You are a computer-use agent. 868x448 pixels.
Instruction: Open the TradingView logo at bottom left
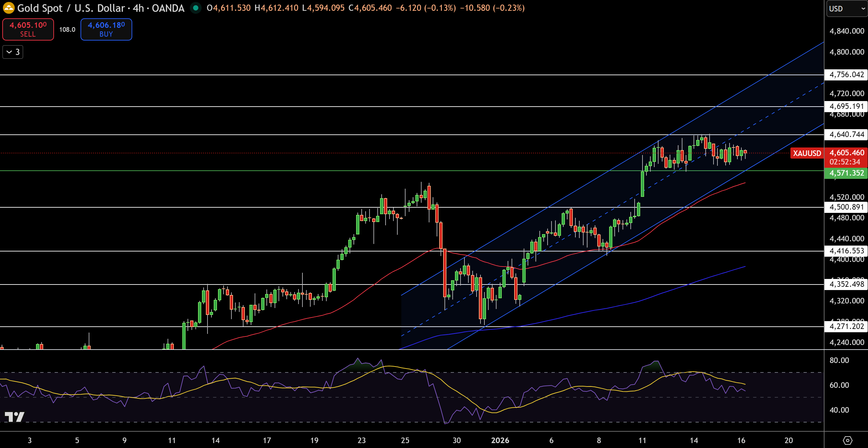(14, 417)
